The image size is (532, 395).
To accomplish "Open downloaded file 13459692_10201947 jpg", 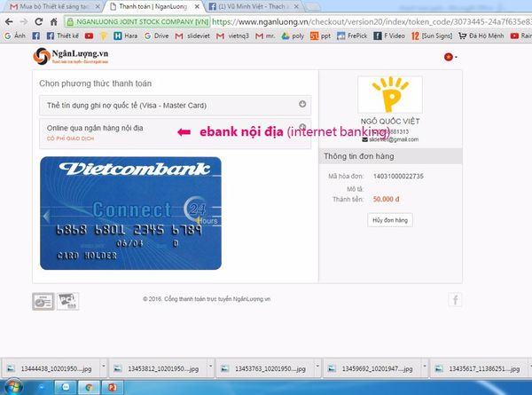I will pos(372,368).
